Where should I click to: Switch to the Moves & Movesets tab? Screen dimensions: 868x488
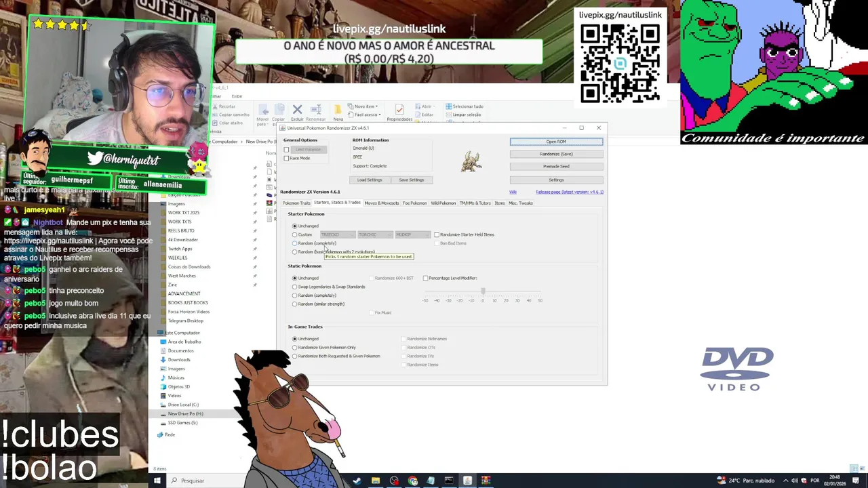pos(382,203)
